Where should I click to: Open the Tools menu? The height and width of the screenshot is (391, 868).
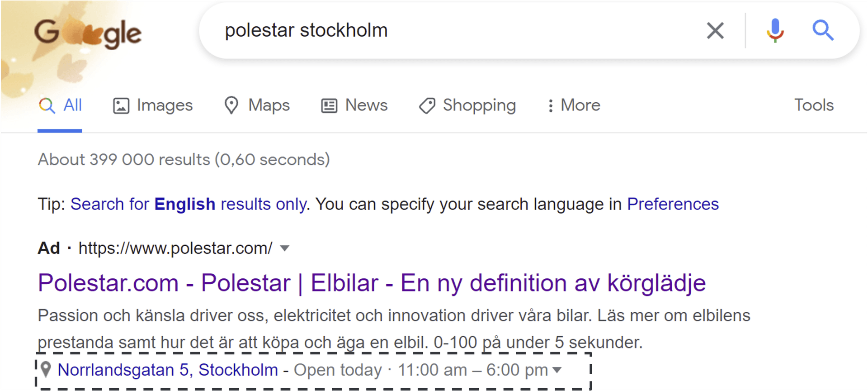pyautogui.click(x=814, y=105)
